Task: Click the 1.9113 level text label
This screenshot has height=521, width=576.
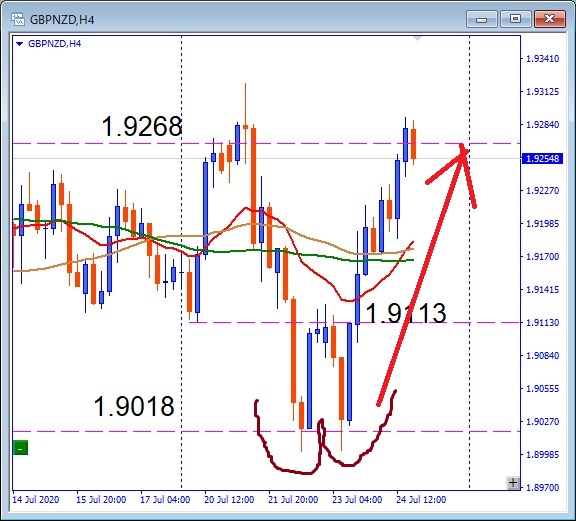Action: tap(406, 313)
